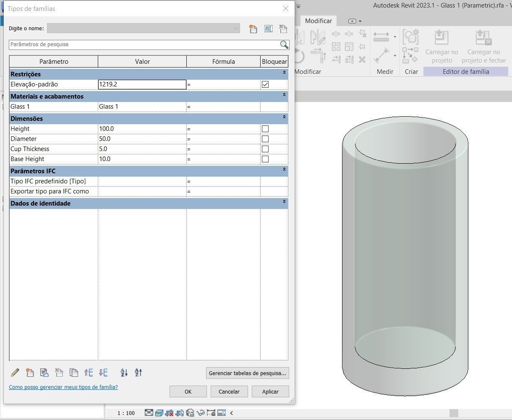
Task: Click the Cup Thickness value 5.0
Action: pyautogui.click(x=142, y=149)
